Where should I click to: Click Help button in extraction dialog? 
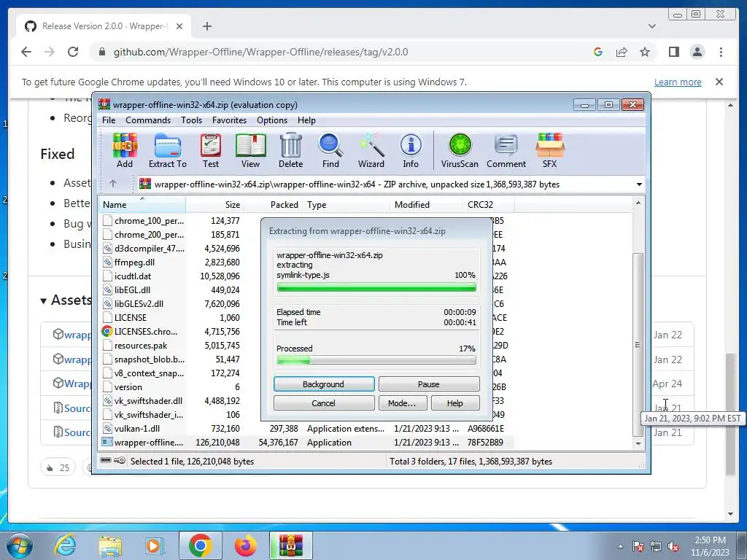click(455, 402)
